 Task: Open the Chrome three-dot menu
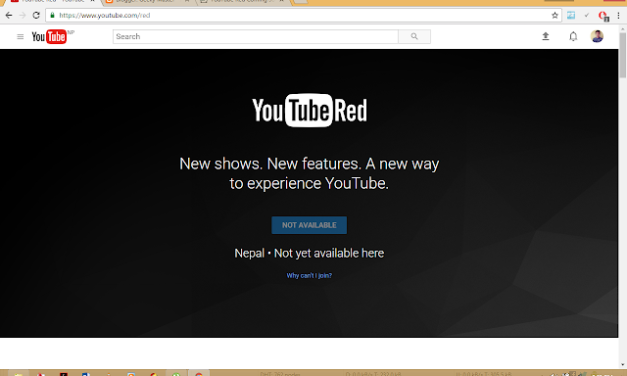[x=618, y=15]
